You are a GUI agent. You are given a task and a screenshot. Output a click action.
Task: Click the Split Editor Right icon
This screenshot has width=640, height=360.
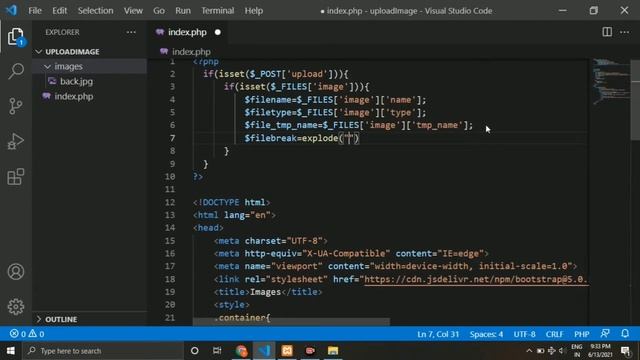607,32
